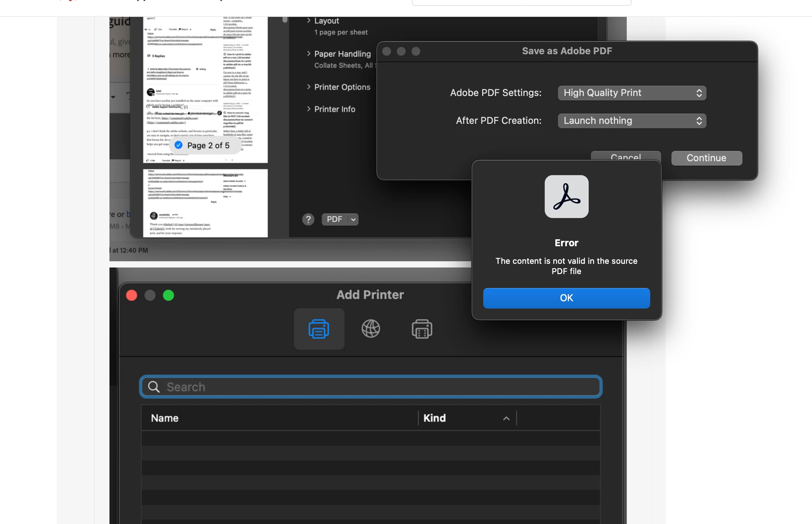Click the Adobe Acrobat error icon
This screenshot has width=812, height=524.
(x=566, y=197)
